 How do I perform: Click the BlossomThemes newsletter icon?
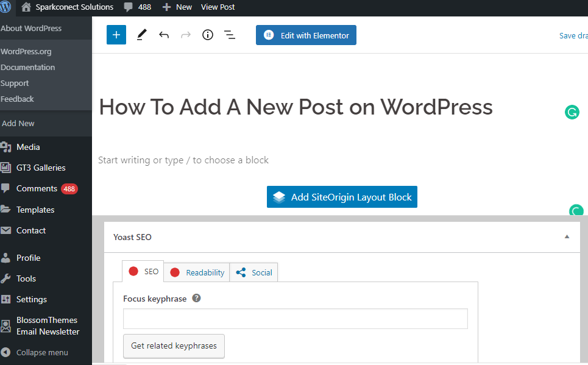[5, 326]
